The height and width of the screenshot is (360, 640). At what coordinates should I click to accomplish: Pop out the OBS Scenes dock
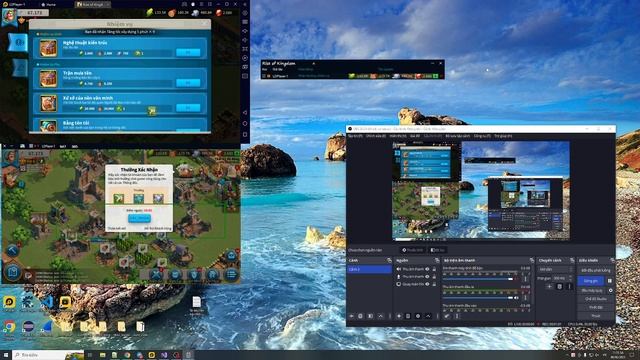[x=389, y=260]
